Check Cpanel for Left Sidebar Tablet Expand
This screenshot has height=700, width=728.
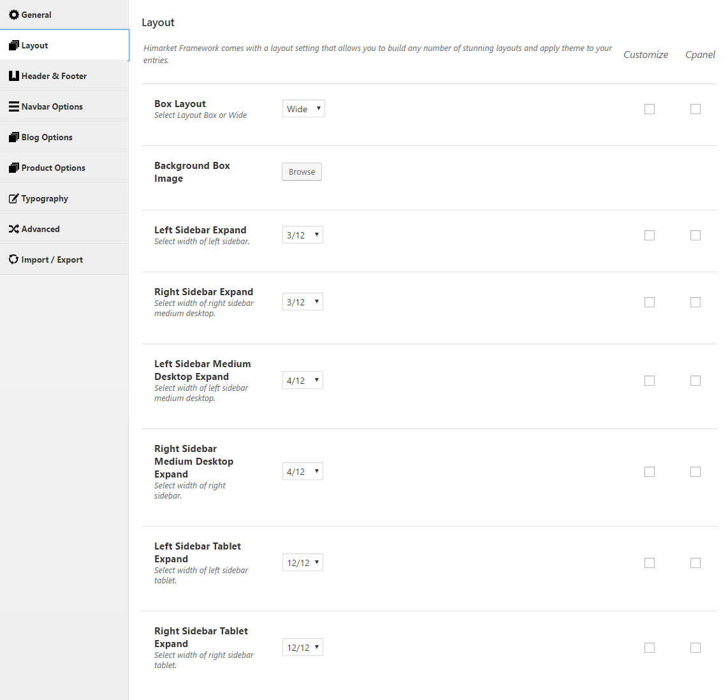point(695,563)
